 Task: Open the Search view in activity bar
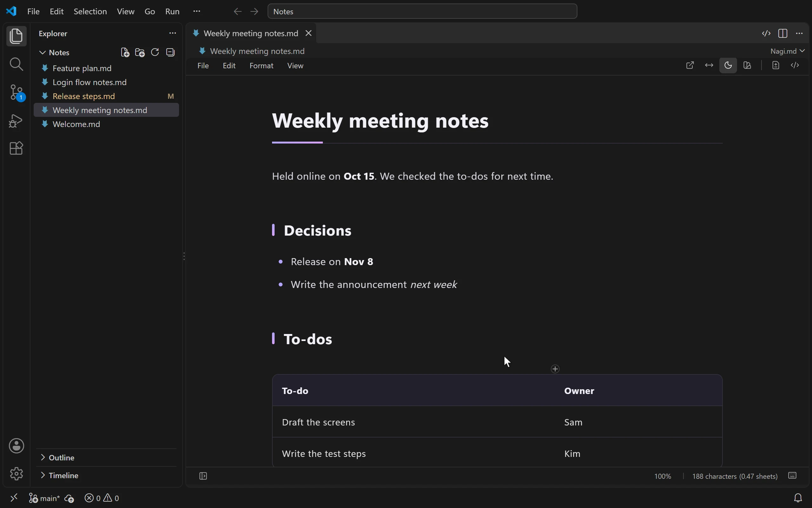[x=16, y=64]
